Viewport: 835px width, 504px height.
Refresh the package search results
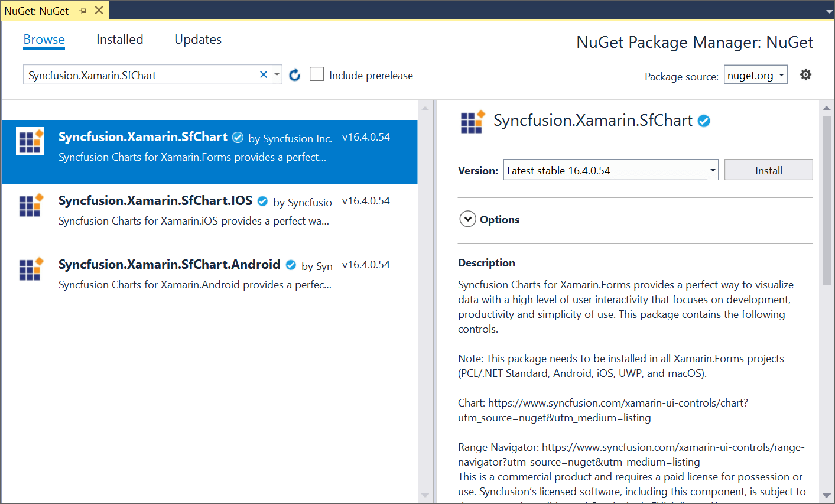(x=294, y=74)
